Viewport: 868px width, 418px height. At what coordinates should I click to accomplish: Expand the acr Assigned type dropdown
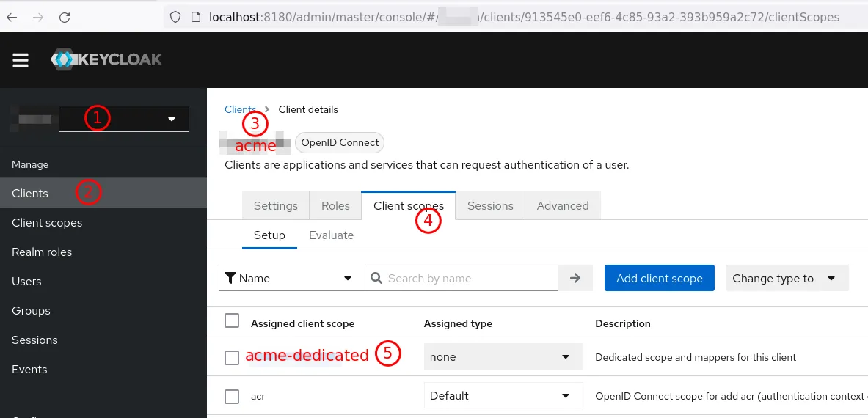pos(503,396)
